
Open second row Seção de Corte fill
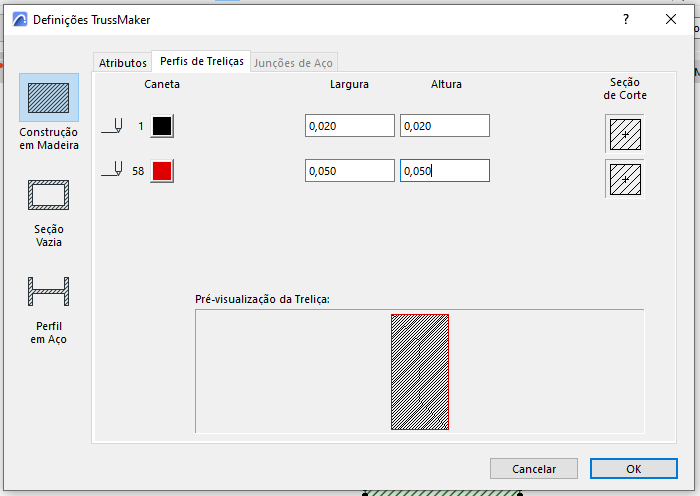(x=625, y=179)
